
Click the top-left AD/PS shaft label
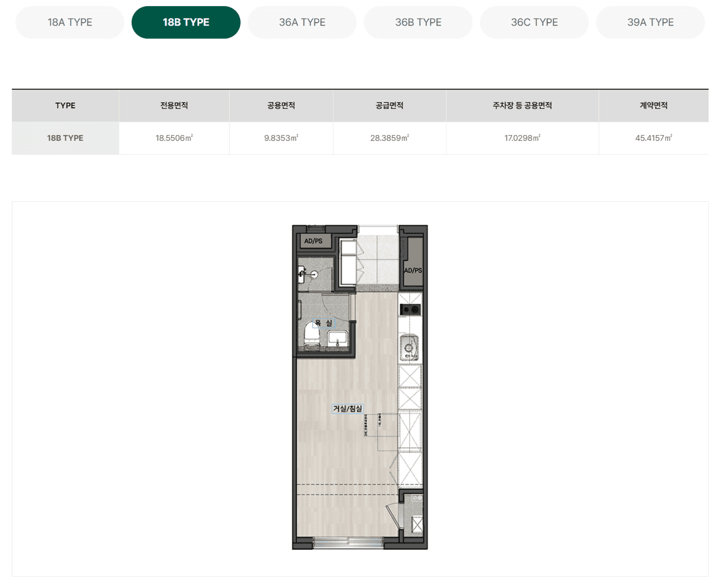(x=313, y=241)
